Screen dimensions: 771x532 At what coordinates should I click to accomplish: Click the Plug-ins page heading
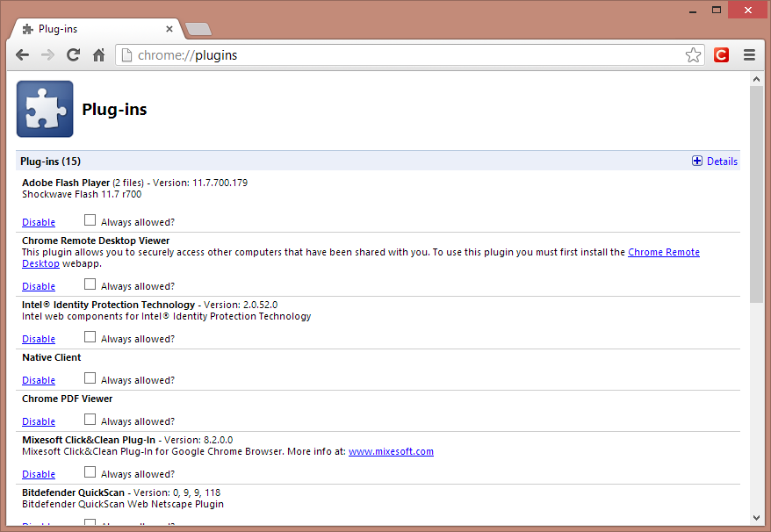click(x=114, y=109)
